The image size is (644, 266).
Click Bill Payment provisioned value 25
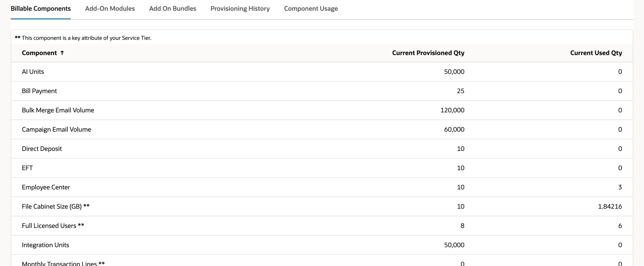(460, 91)
